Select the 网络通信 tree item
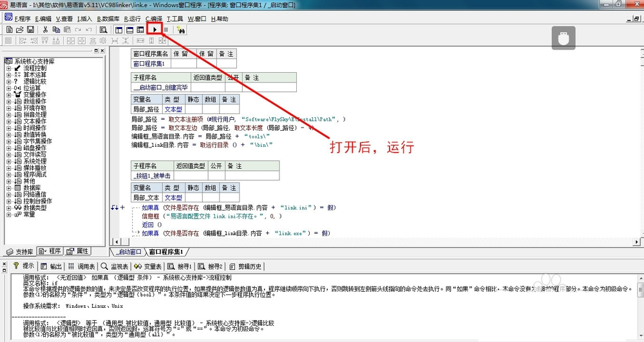Image resolution: width=644 pixels, height=342 pixels. [35, 195]
